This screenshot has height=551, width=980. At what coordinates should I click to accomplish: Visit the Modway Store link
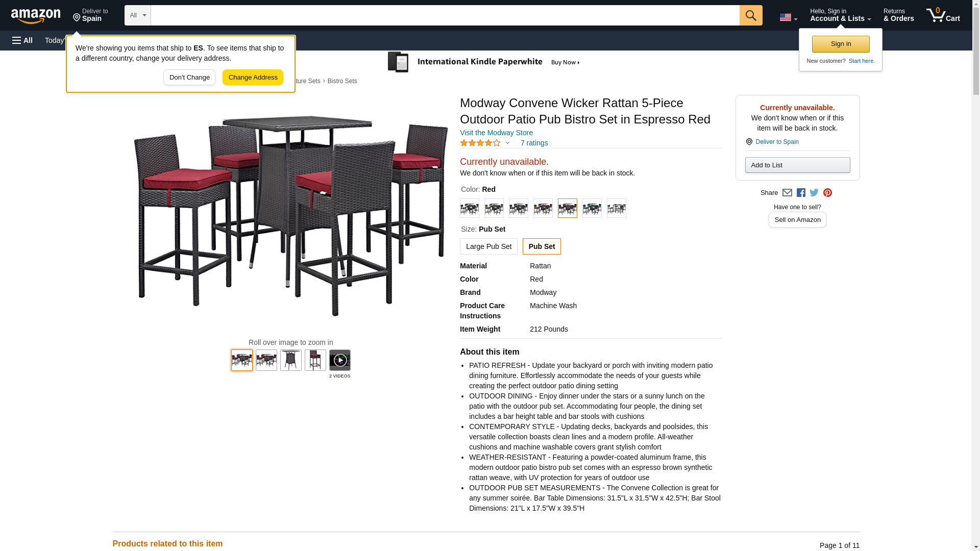tap(496, 133)
